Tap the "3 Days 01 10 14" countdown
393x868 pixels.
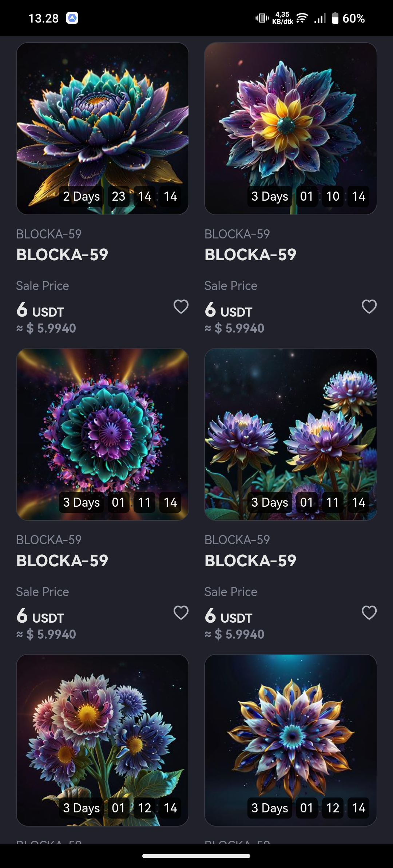click(308, 196)
